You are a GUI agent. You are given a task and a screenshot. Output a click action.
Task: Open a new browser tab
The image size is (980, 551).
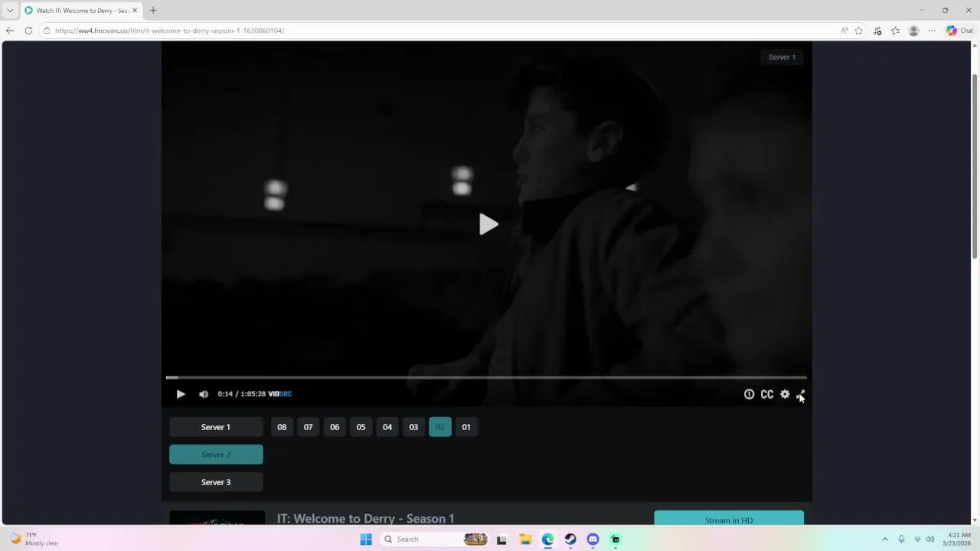[153, 11]
